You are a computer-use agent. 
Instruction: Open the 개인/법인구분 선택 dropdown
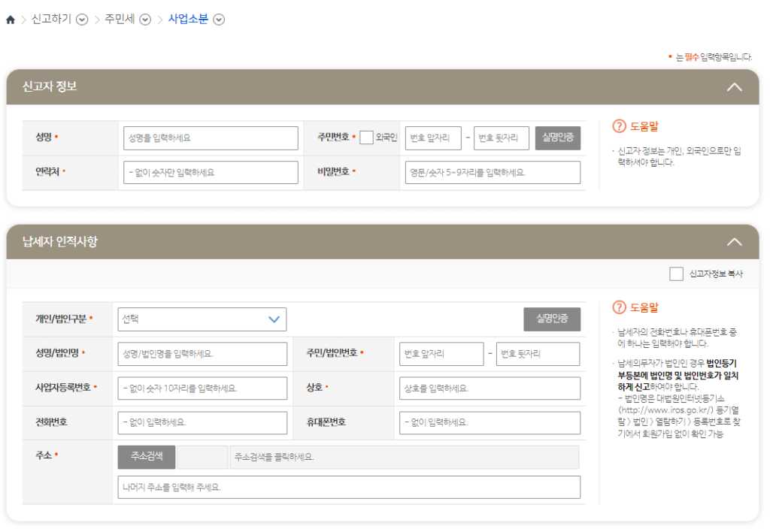coord(202,319)
